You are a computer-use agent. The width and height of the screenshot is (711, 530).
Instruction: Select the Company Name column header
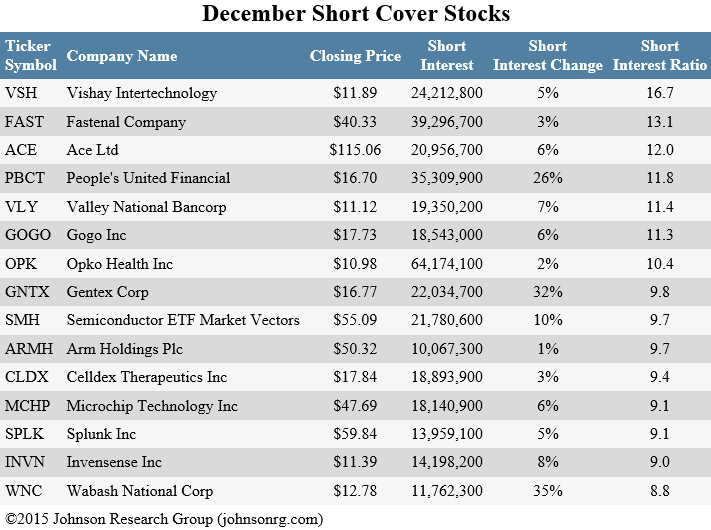pyautogui.click(x=120, y=56)
